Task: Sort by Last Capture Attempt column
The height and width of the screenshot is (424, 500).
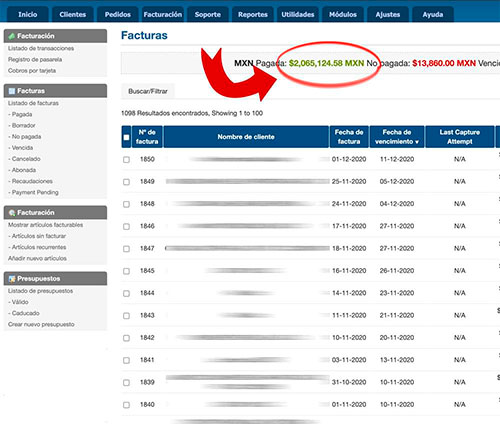Action: click(460, 137)
